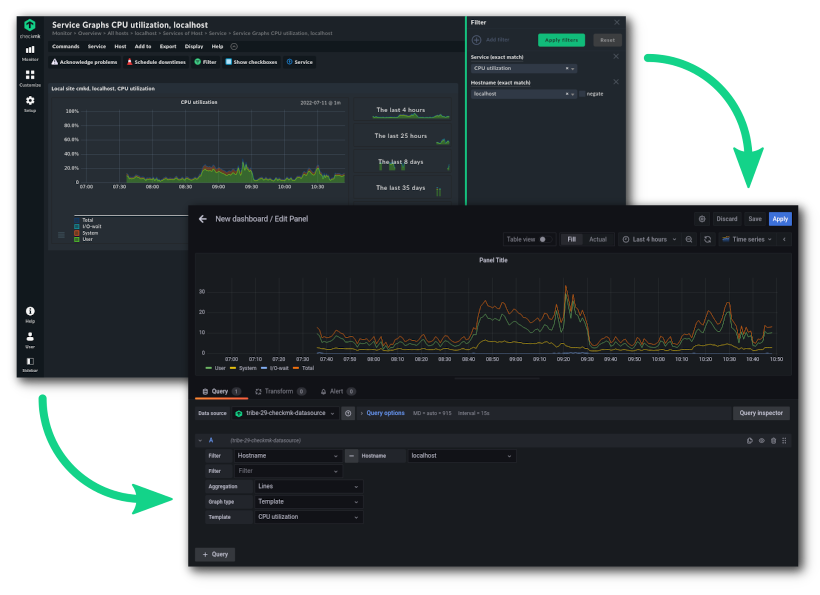Select the Actual display option
The height and width of the screenshot is (595, 820).
coord(598,239)
